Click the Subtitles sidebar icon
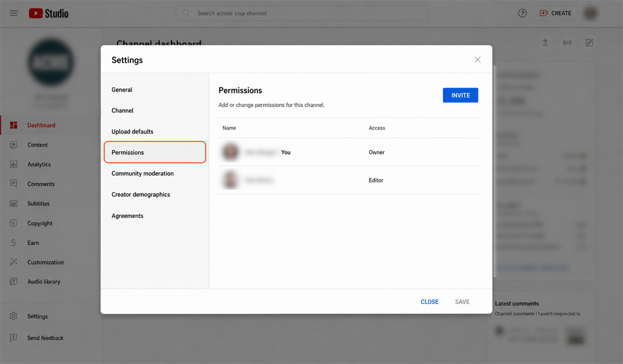 click(13, 204)
